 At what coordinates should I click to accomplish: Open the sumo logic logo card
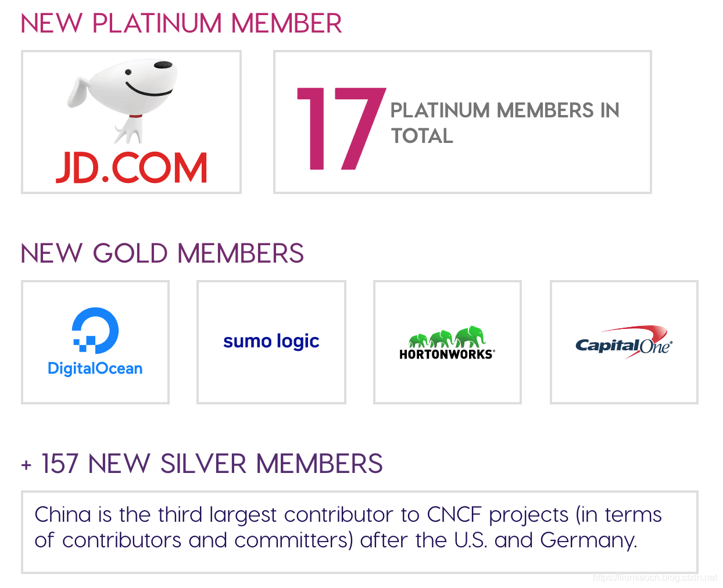point(271,342)
